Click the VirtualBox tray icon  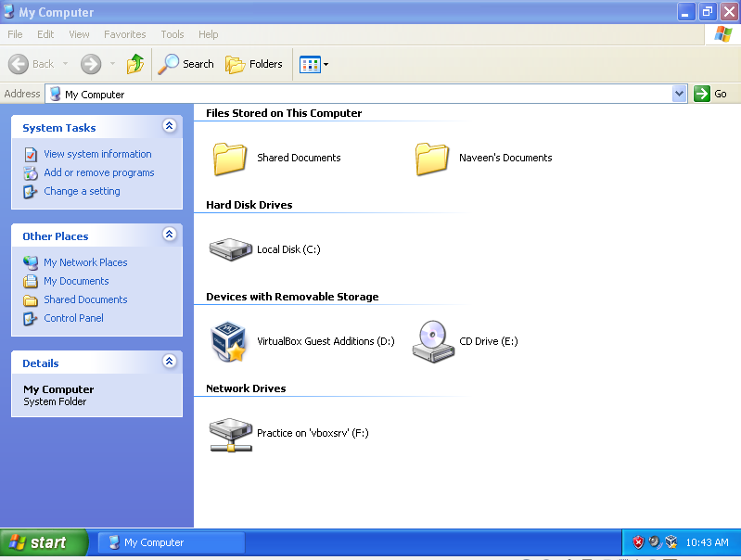(671, 542)
